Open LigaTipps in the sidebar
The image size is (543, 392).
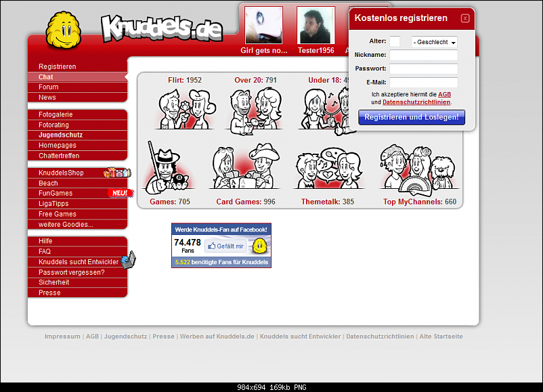78,203
